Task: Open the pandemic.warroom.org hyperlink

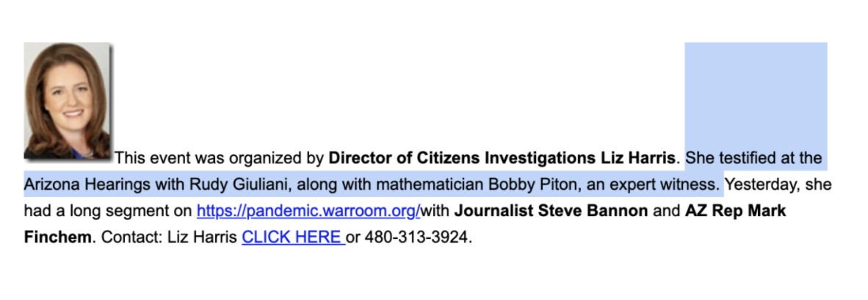Action: tap(308, 212)
